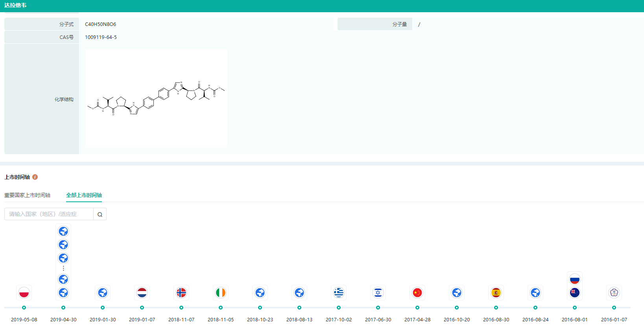Select the timeline dot for 2019-01-07

tap(142, 308)
